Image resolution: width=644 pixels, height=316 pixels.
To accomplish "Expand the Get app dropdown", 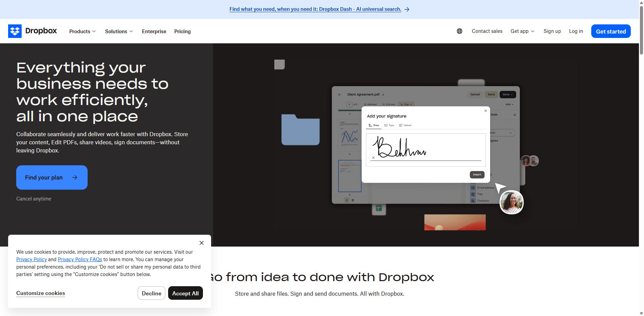I will click(x=522, y=31).
